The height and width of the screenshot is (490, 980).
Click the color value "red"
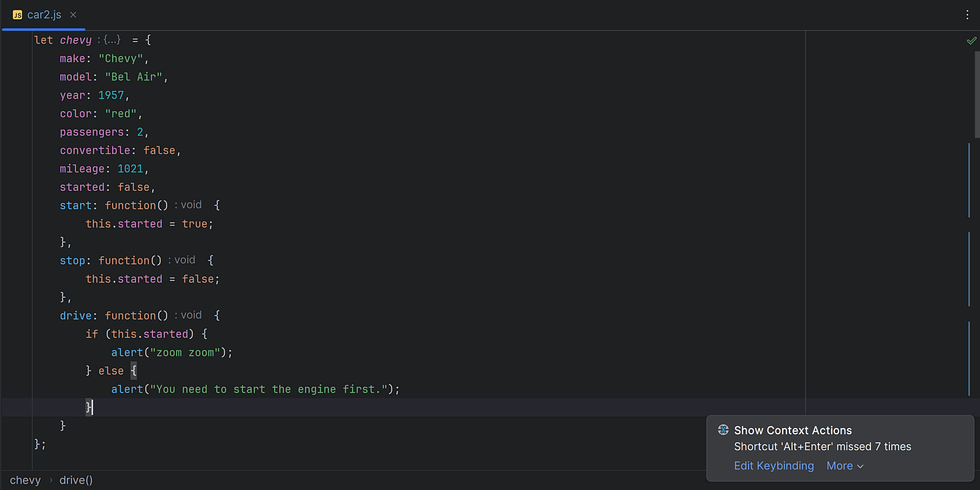[121, 113]
